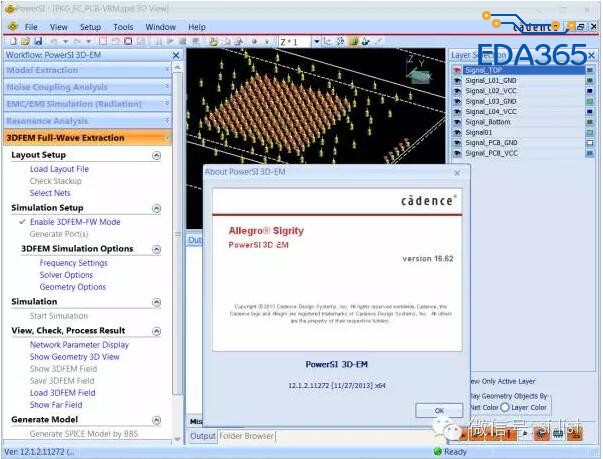Viewport: 603px width, 459px height.
Task: Open the Tools menu
Action: pos(123,27)
